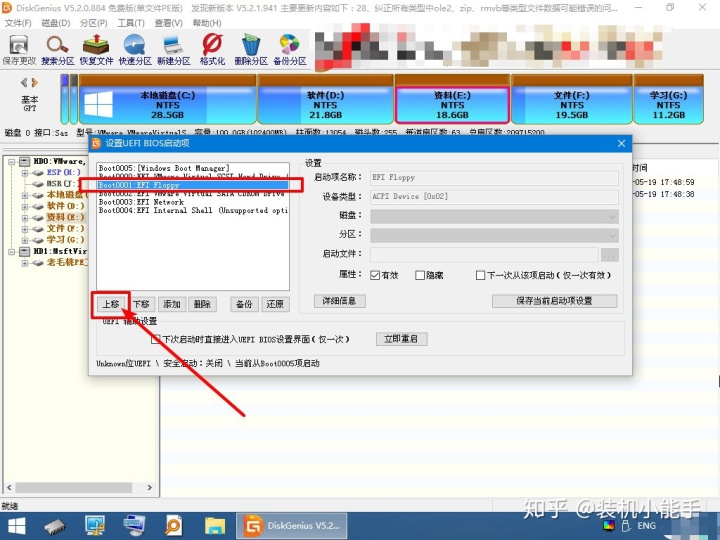Viewport: 720px width, 540px height.
Task: Expand the 文件(F:) tree node
Action: click(25, 229)
